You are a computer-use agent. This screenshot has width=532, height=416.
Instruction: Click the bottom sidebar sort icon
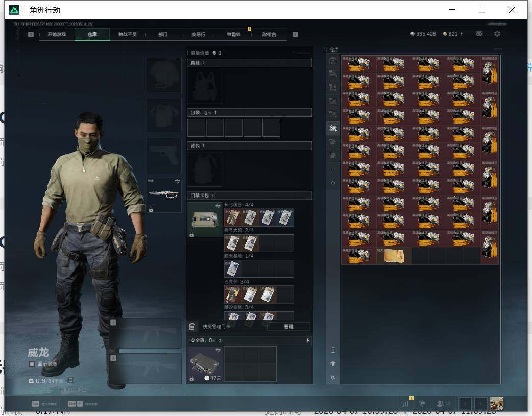click(333, 377)
